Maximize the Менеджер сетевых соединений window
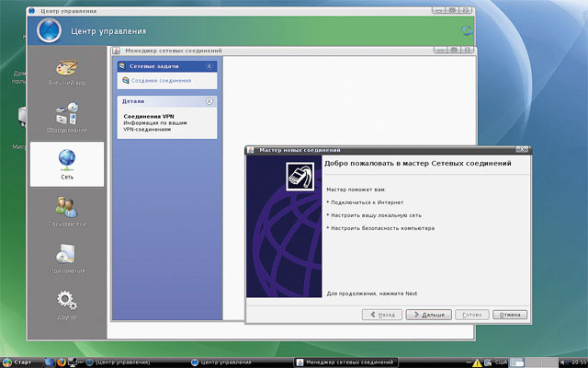The image size is (588, 368). [454, 50]
